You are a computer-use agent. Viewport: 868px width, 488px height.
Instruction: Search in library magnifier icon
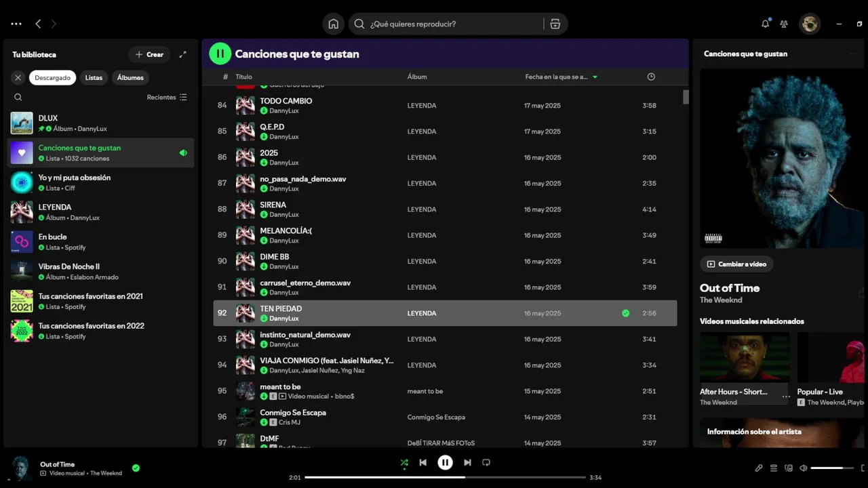pyautogui.click(x=18, y=97)
